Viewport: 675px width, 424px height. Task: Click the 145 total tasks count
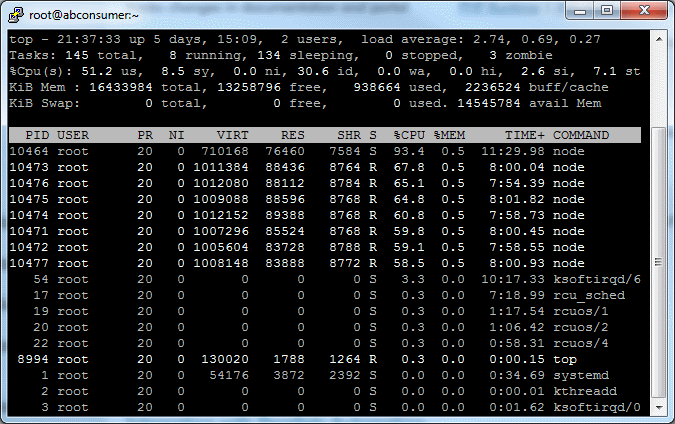tap(77, 56)
